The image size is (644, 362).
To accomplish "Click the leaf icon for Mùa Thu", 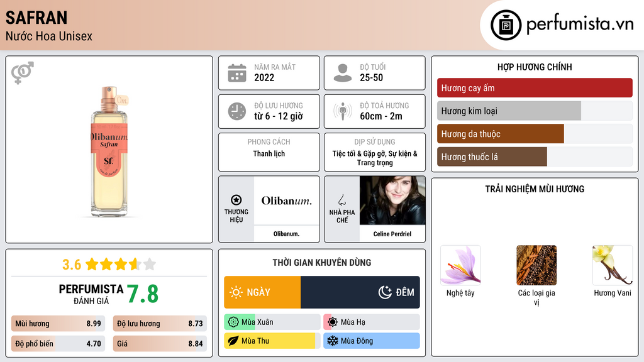I will [233, 341].
